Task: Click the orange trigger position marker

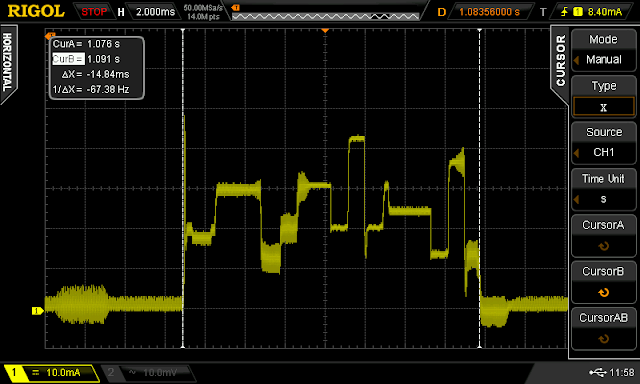Action: click(x=325, y=31)
